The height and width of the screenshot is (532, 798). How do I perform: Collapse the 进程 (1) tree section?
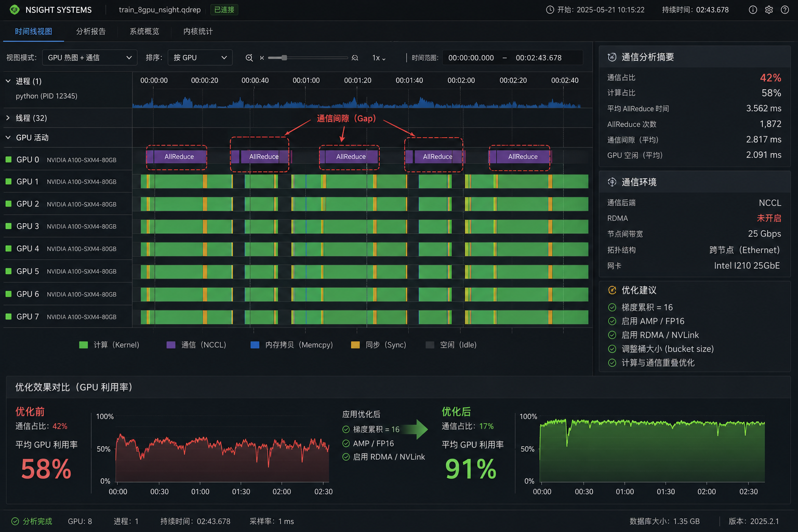8,81
